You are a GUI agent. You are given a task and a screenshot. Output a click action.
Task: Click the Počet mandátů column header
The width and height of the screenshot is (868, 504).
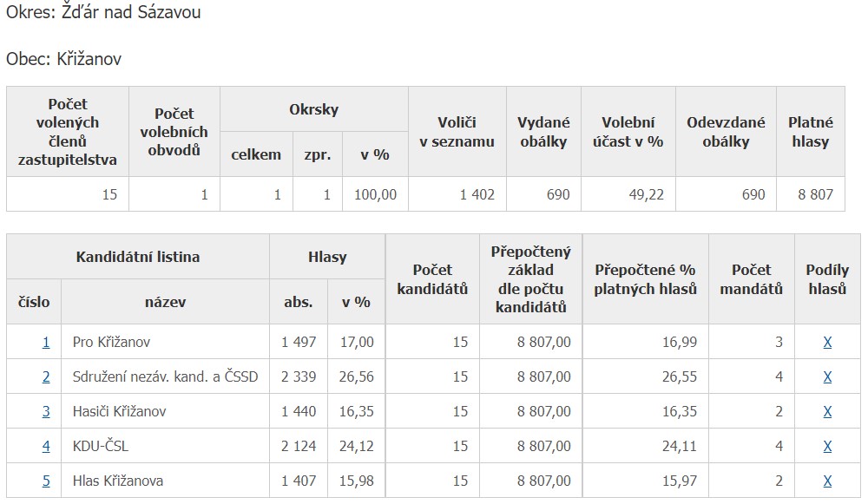[x=751, y=278]
